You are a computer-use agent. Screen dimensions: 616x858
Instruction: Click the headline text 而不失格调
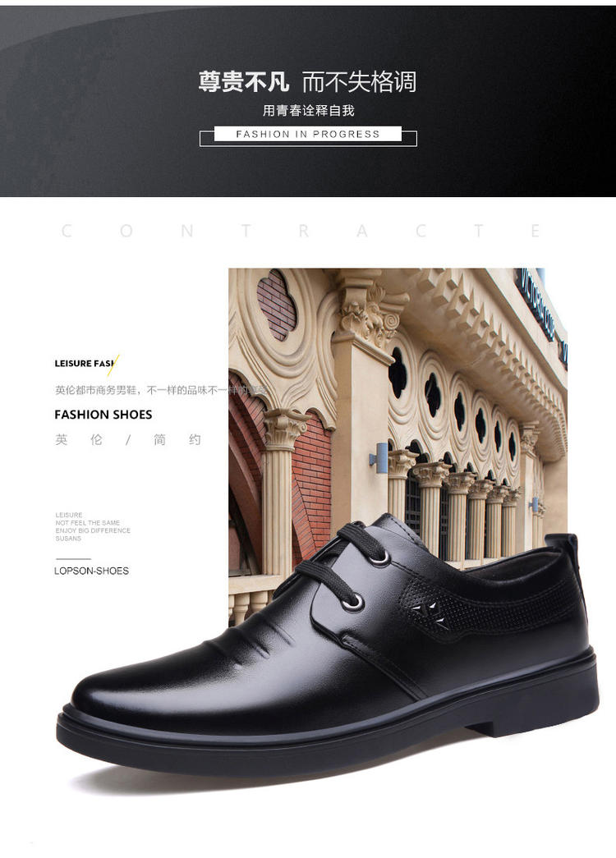coord(359,82)
